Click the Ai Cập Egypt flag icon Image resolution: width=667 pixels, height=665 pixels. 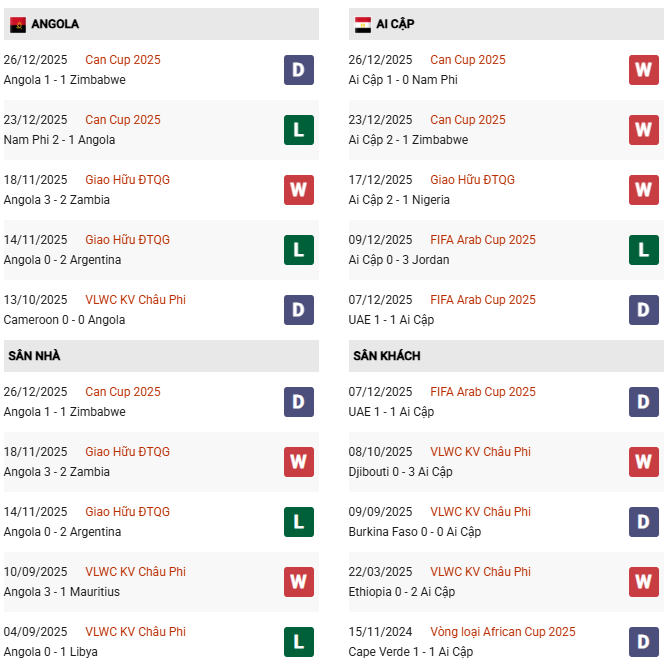pos(362,24)
